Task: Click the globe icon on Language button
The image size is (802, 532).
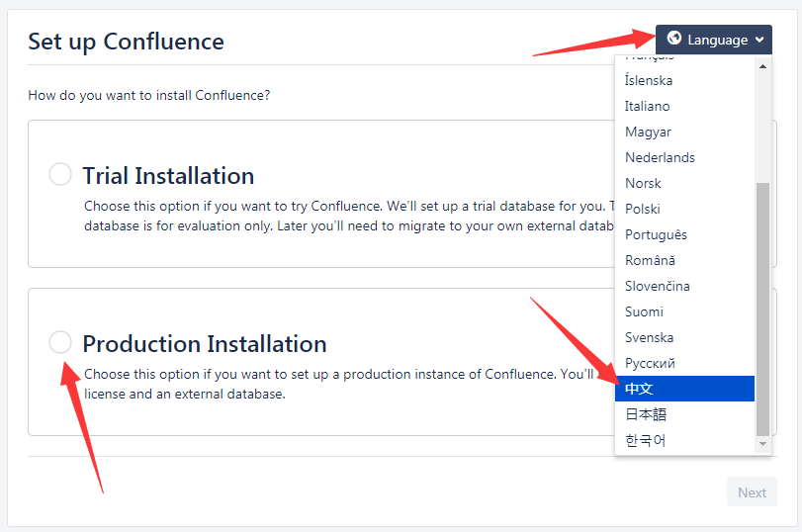Action: pyautogui.click(x=674, y=38)
